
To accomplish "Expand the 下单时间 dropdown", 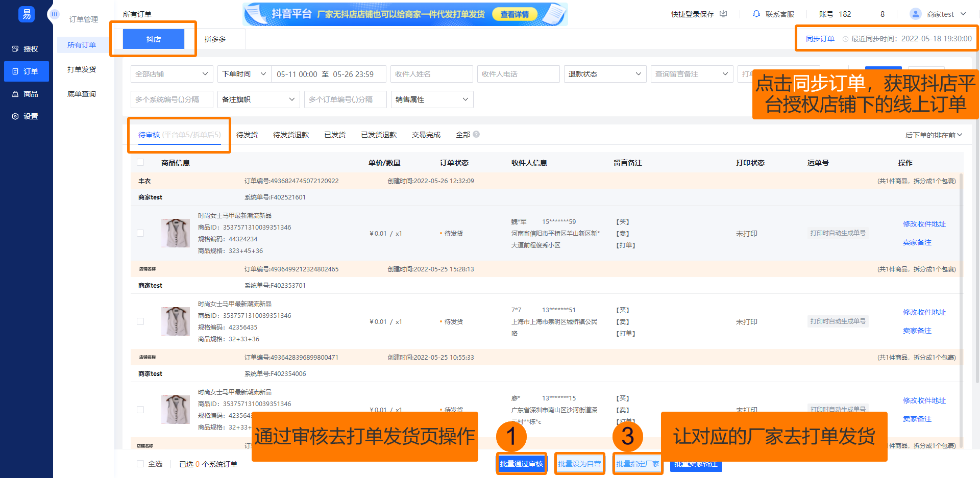I will pos(244,74).
